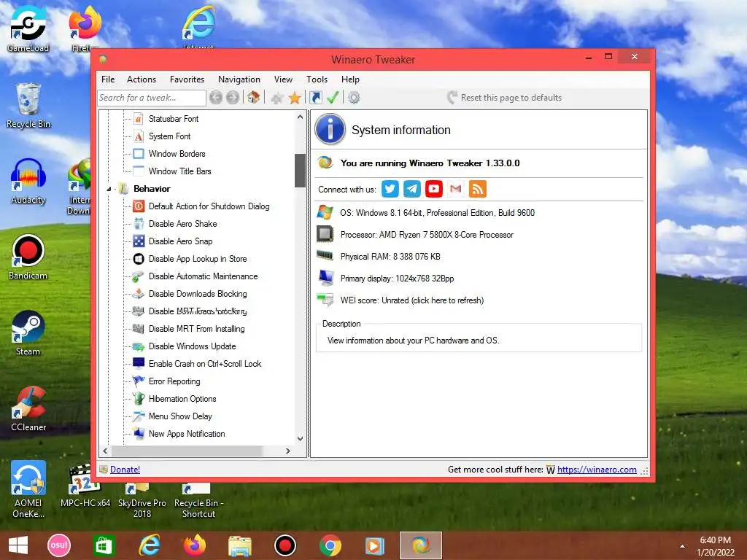Click the Windows Start button
Screen dimensions: 747x560
coord(18,545)
